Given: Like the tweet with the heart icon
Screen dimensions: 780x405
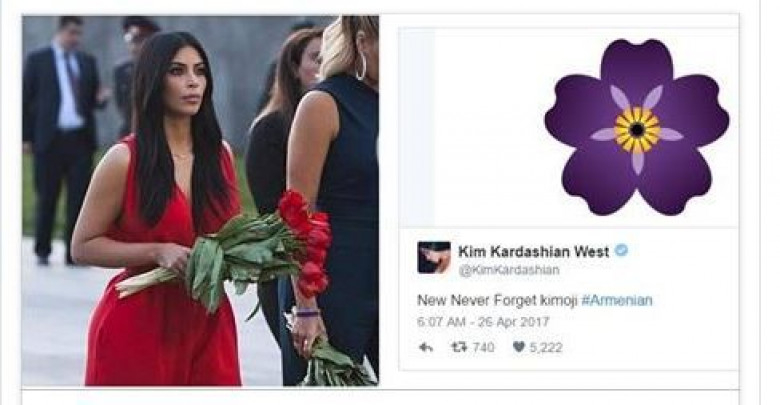Looking at the screenshot, I should [x=519, y=347].
